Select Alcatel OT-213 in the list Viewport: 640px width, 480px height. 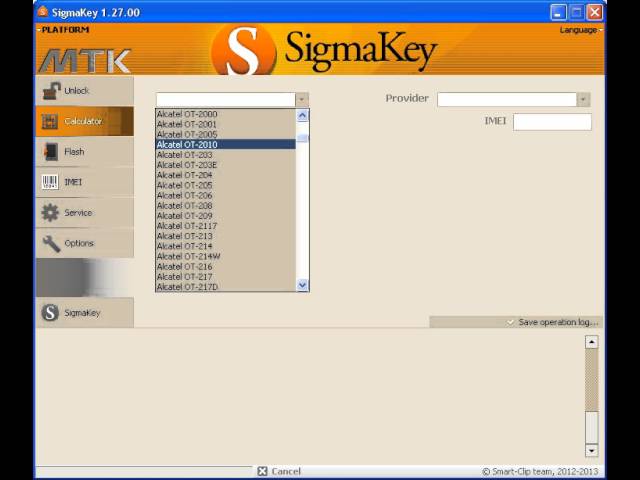point(226,236)
